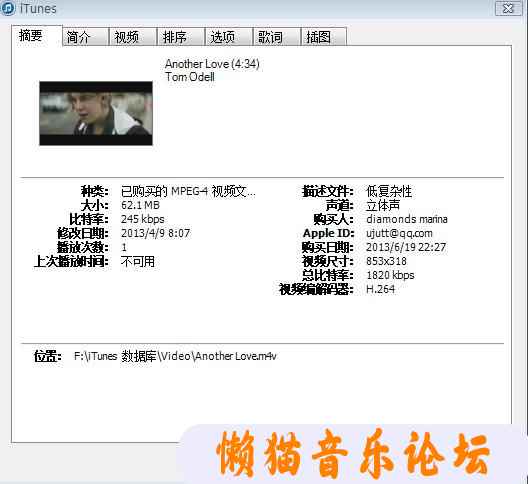Click the purchaser name diamonds marina

[x=407, y=219]
